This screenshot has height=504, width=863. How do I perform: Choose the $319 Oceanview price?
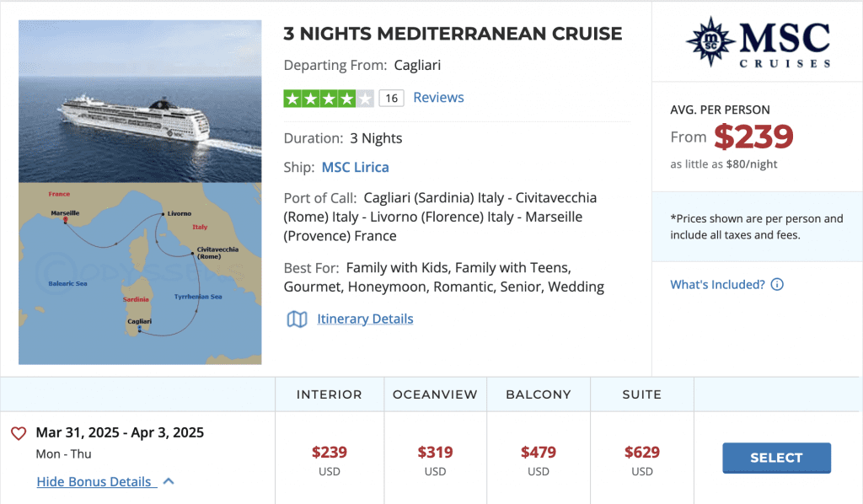click(x=435, y=453)
